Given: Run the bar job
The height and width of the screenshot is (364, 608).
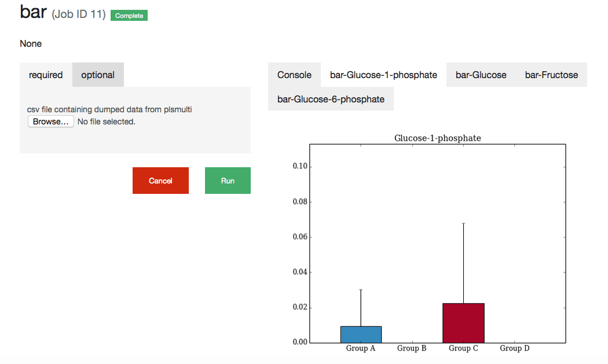Looking at the screenshot, I should 228,180.
